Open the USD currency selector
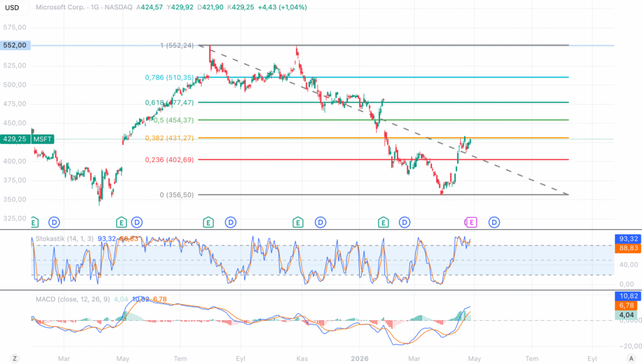The image size is (642, 364). pyautogui.click(x=12, y=8)
